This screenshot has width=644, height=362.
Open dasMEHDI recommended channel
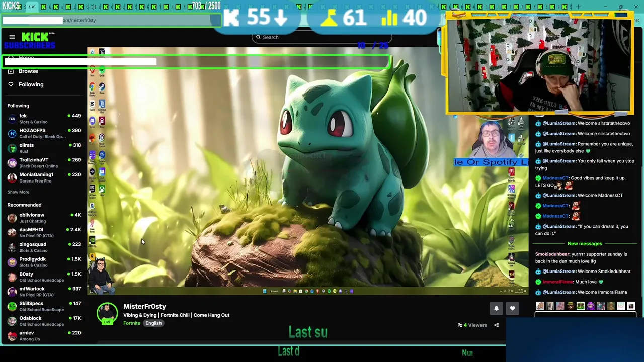point(44,232)
